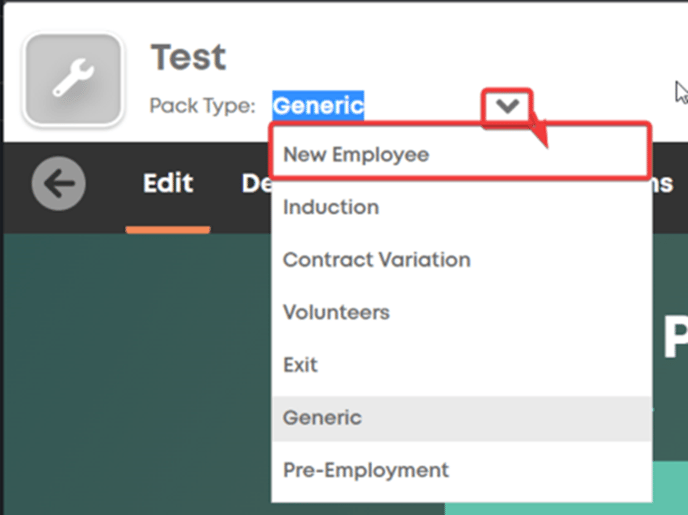Image resolution: width=688 pixels, height=515 pixels.
Task: Click the wrench pack icon
Action: (x=73, y=80)
